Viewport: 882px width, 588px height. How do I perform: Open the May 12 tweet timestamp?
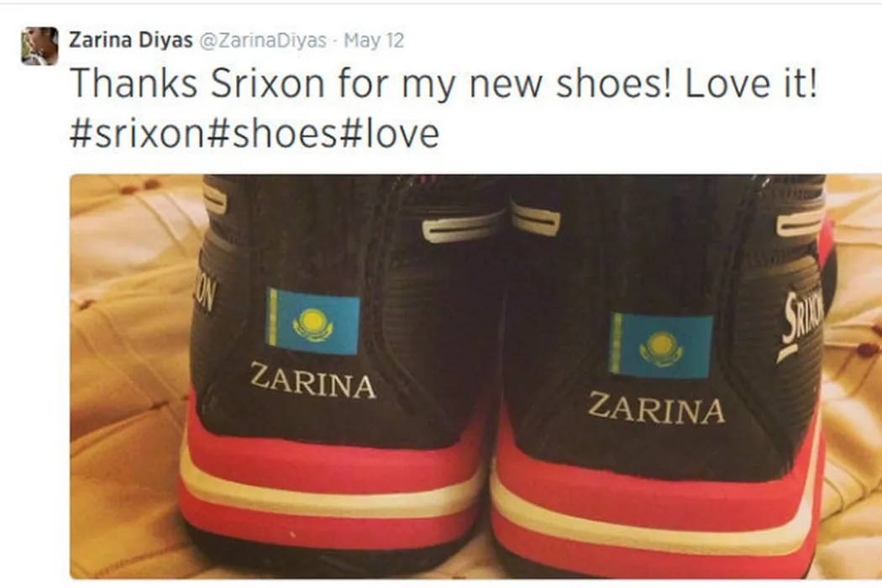coord(374,40)
